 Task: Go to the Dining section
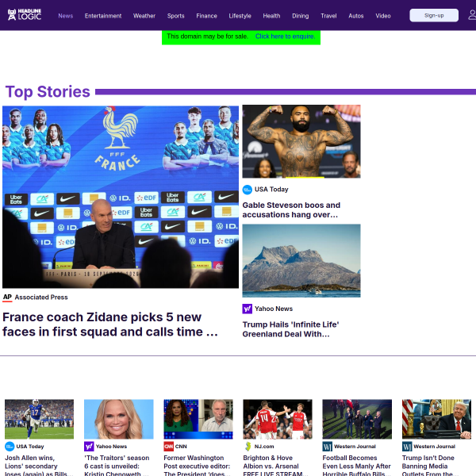tap(300, 16)
